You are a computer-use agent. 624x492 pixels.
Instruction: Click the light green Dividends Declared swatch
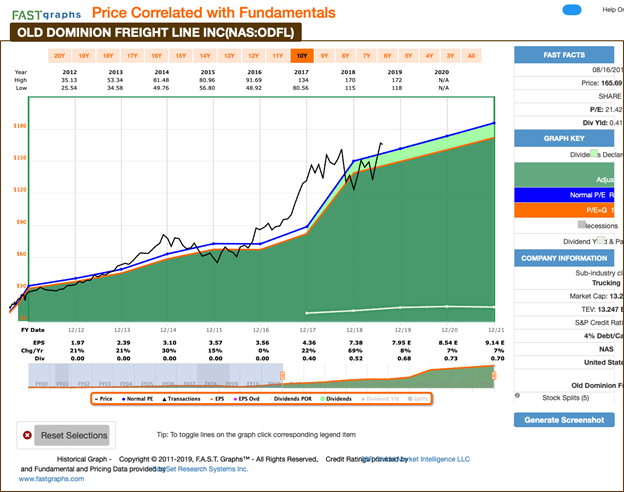point(594,153)
